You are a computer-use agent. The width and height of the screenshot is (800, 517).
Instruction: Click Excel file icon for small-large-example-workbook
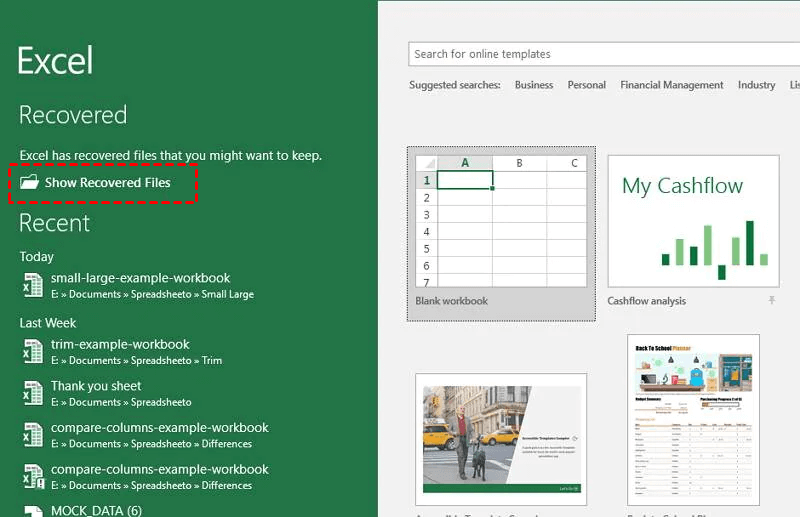(x=32, y=285)
